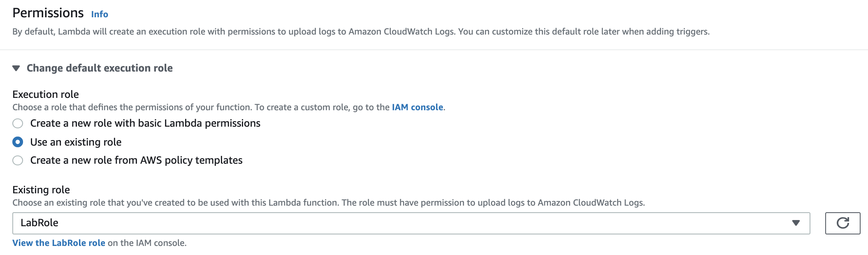This screenshot has width=868, height=255.
Task: Select the Use an existing role radio circle
Action: pos(18,142)
